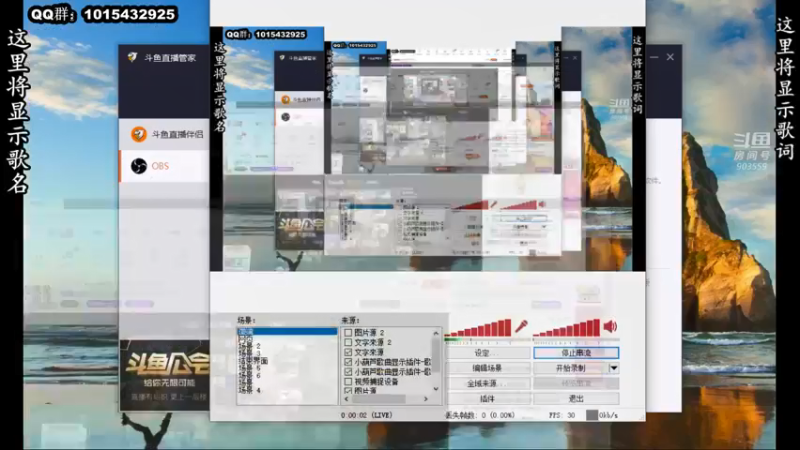Click the Douyu 斗鱼直播管家 logo icon
800x450 pixels.
(x=132, y=58)
